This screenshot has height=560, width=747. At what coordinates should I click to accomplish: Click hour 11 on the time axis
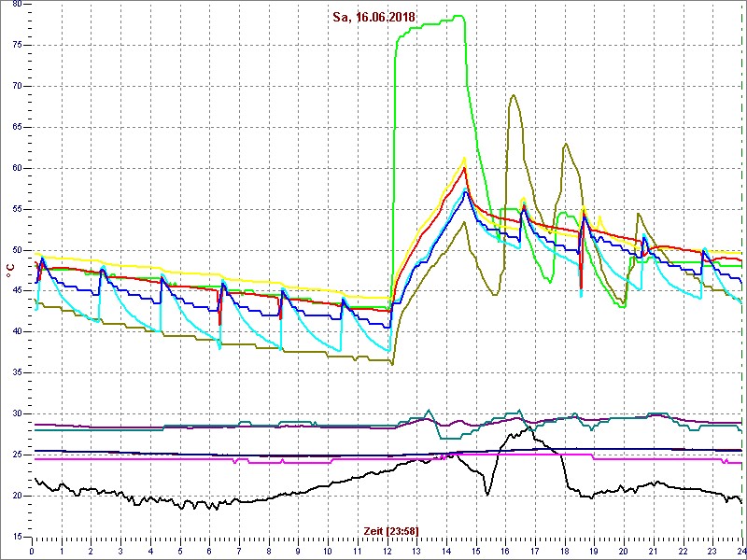tap(358, 551)
